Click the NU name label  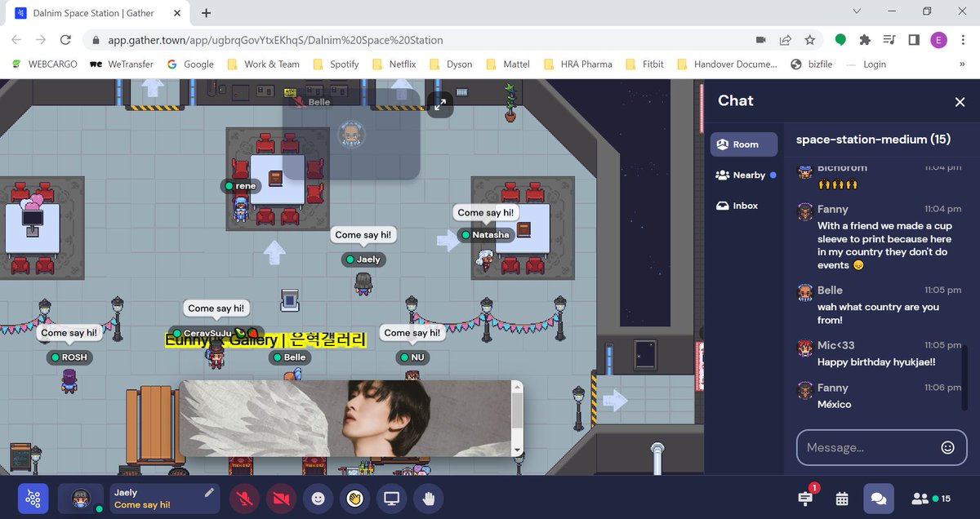412,357
